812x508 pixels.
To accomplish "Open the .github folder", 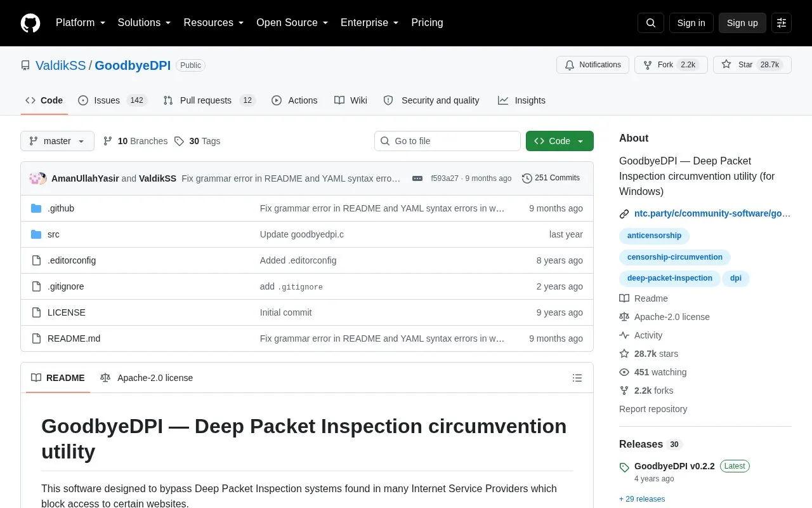I will pyautogui.click(x=61, y=208).
